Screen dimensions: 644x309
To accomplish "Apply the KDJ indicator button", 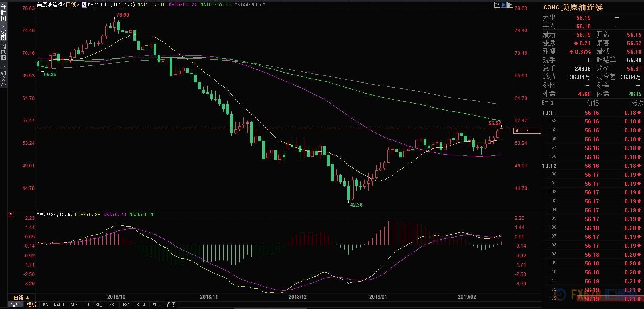I will click(x=99, y=305).
